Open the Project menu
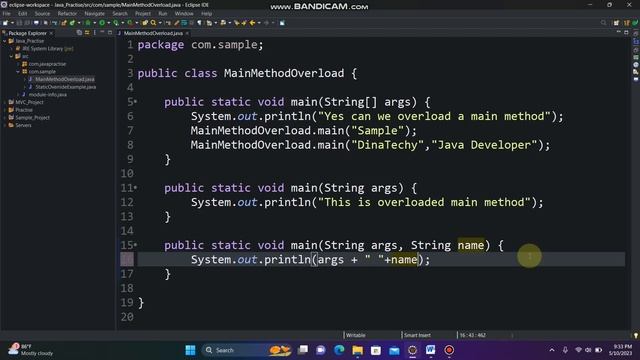Image resolution: width=640 pixels, height=360 pixels. tap(143, 13)
